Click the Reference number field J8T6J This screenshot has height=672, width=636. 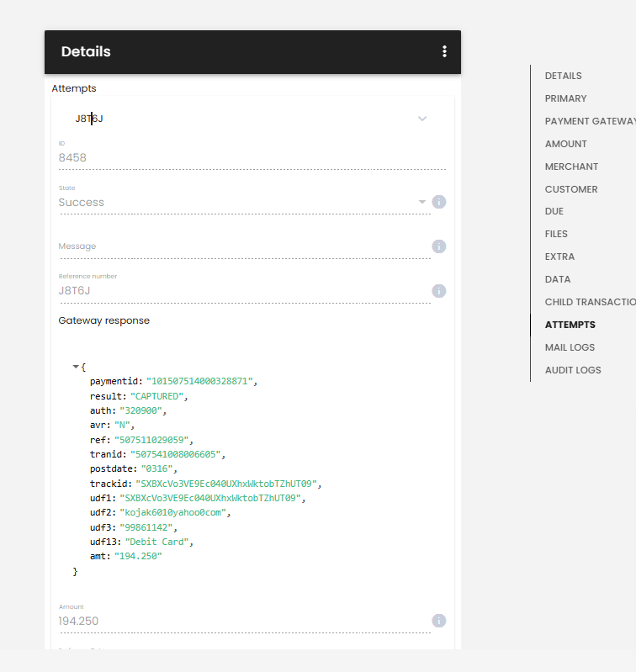point(245,291)
